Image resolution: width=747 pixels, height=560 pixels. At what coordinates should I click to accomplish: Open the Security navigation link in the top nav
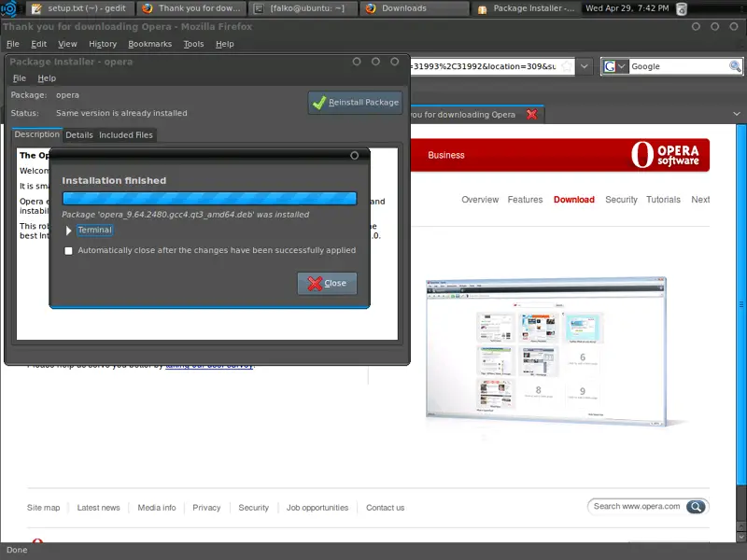pyautogui.click(x=621, y=200)
